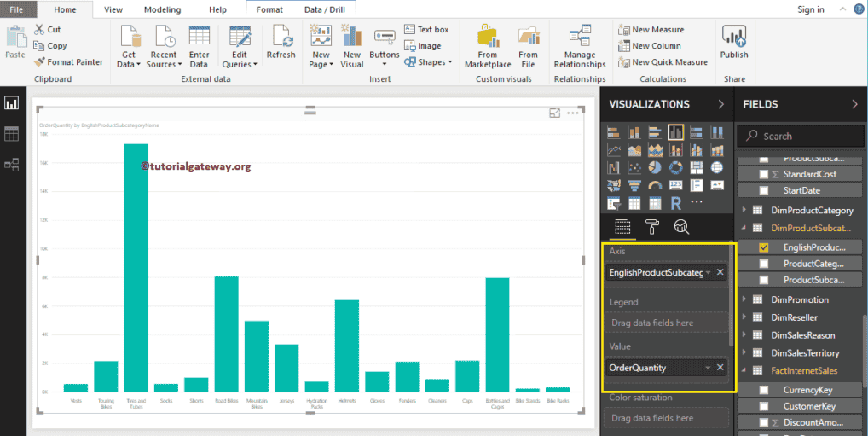Click the Publish icon
The image size is (868, 436).
tap(733, 42)
